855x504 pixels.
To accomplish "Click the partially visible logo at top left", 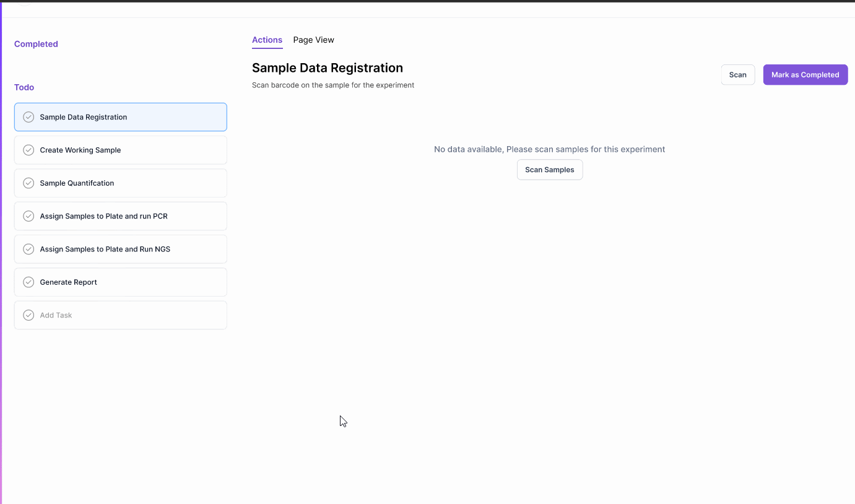I will [23, 3].
